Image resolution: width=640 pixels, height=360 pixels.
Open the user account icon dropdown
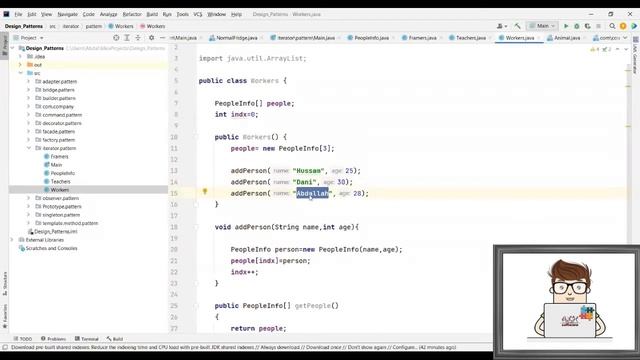pyautogui.click(x=502, y=26)
